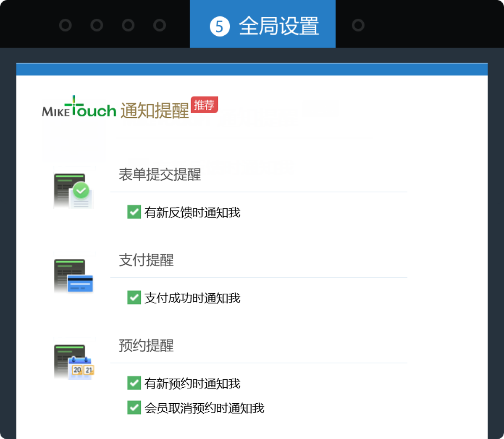Click the 表单提交提醒 section heading

pos(160,174)
